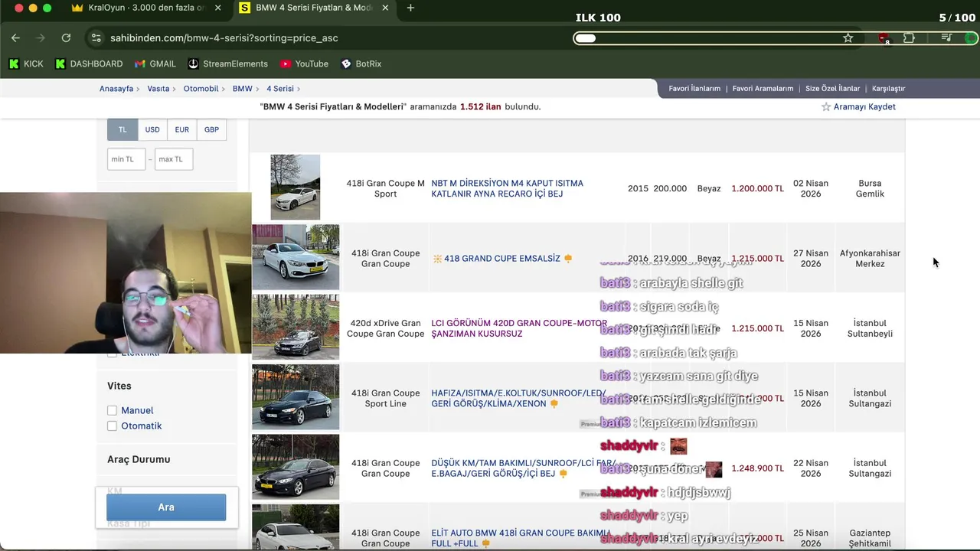
Task: Click Gaziantep Şehitkamil location cell
Action: 870,538
